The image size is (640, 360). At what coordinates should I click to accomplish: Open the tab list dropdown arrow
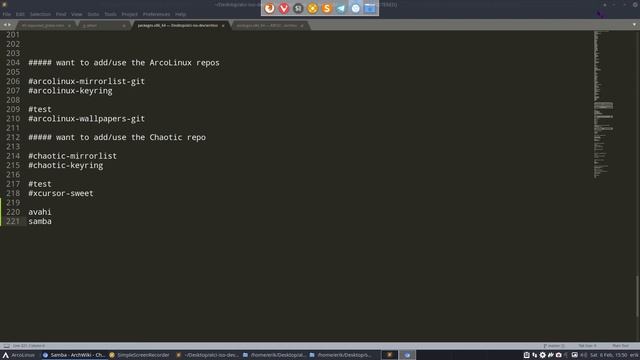(x=634, y=25)
